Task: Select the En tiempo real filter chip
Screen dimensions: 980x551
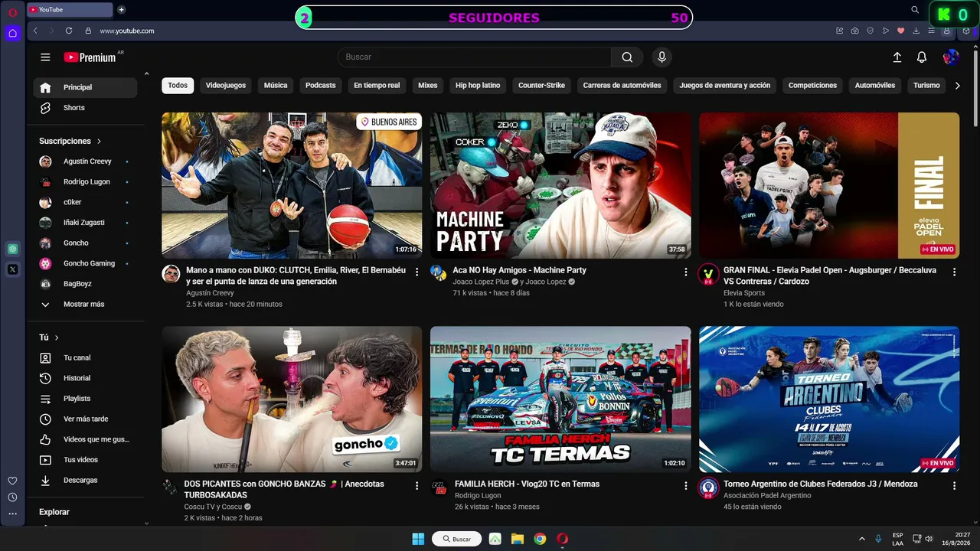Action: (x=377, y=86)
